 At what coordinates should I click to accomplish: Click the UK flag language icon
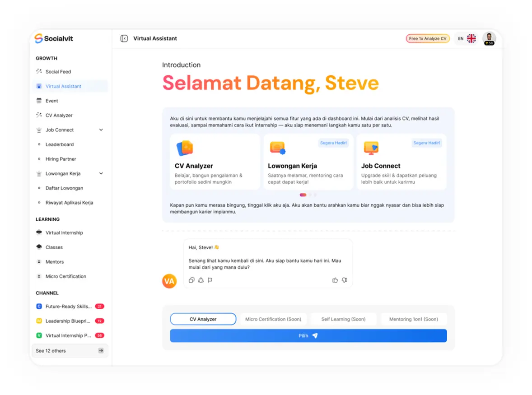[471, 39]
